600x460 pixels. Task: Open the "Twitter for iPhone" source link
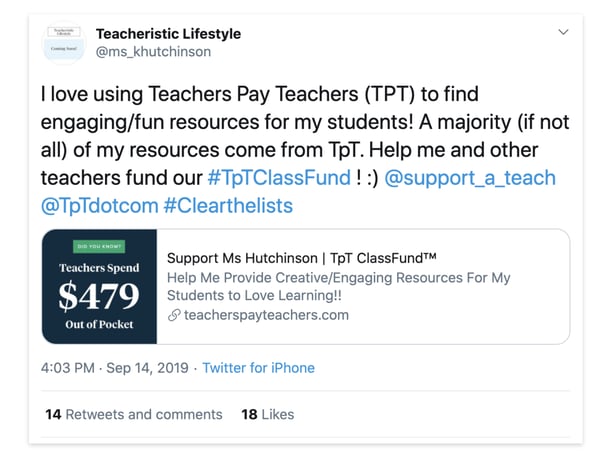pyautogui.click(x=258, y=368)
